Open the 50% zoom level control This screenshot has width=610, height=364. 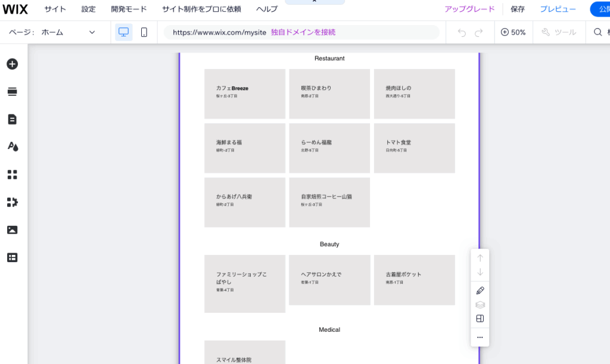coord(513,32)
